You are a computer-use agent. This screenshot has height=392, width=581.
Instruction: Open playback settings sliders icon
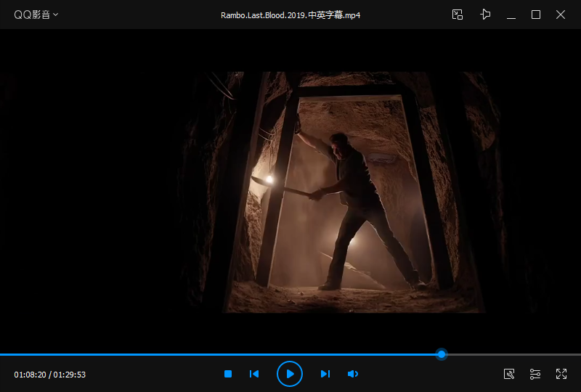point(535,374)
